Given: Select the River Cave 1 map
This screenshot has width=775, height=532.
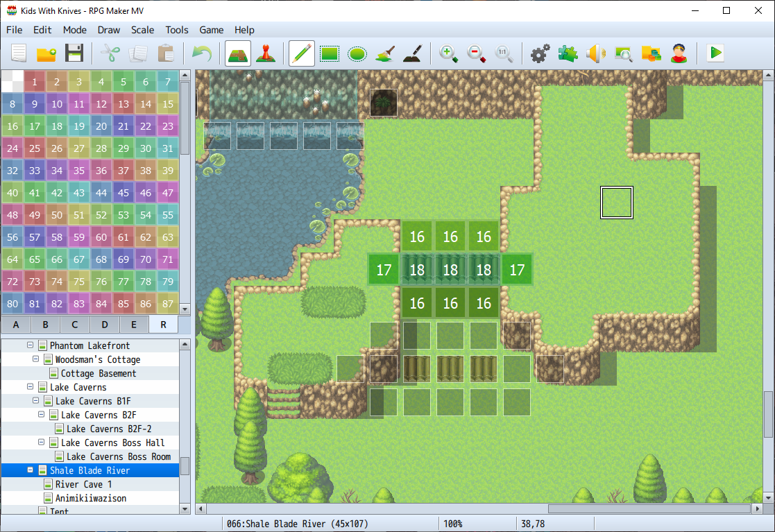Looking at the screenshot, I should pyautogui.click(x=83, y=484).
